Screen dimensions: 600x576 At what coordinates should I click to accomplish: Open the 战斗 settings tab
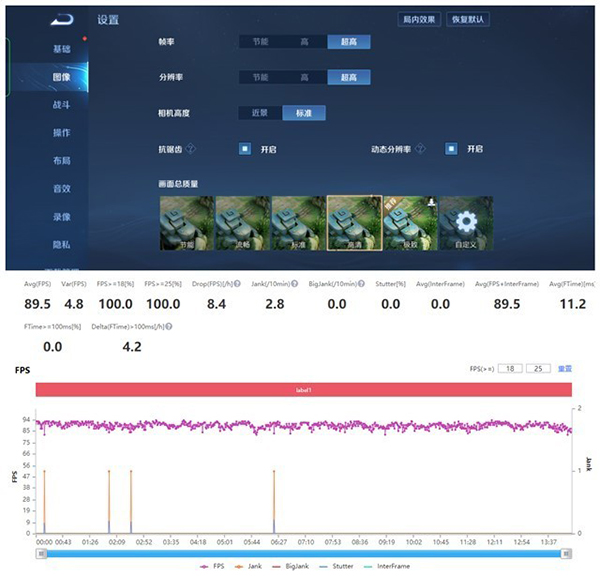coord(61,104)
